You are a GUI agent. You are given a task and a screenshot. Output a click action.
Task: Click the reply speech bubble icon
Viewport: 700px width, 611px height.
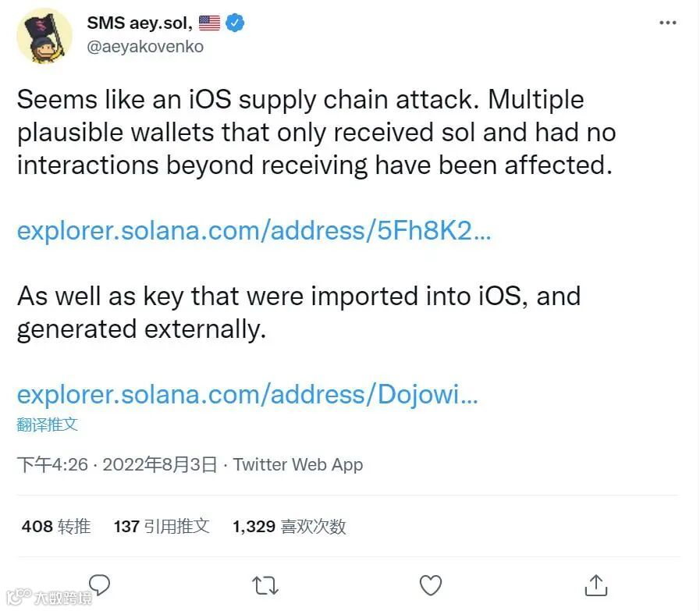pyautogui.click(x=99, y=584)
